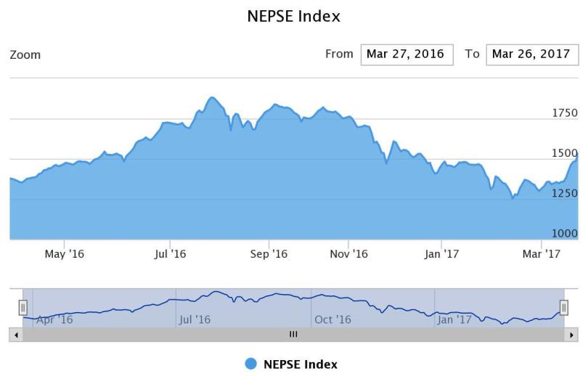This screenshot has width=588, height=392.
Task: Click the Zoom label
Action: point(25,55)
